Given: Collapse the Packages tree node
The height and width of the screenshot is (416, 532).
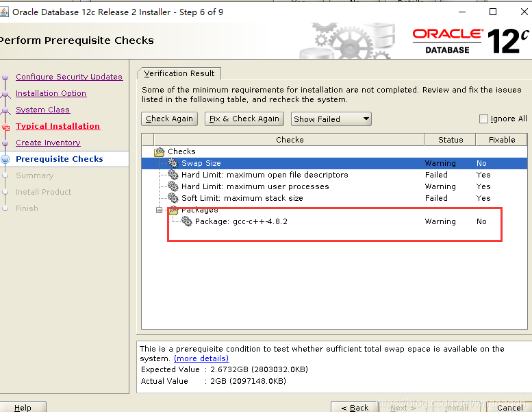Looking at the screenshot, I should (159, 210).
